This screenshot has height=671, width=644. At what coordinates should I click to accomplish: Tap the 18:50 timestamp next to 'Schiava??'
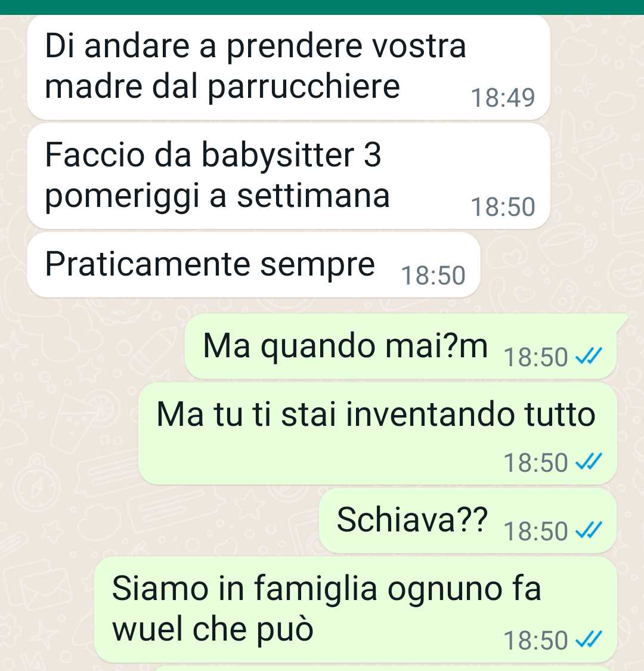(x=535, y=531)
